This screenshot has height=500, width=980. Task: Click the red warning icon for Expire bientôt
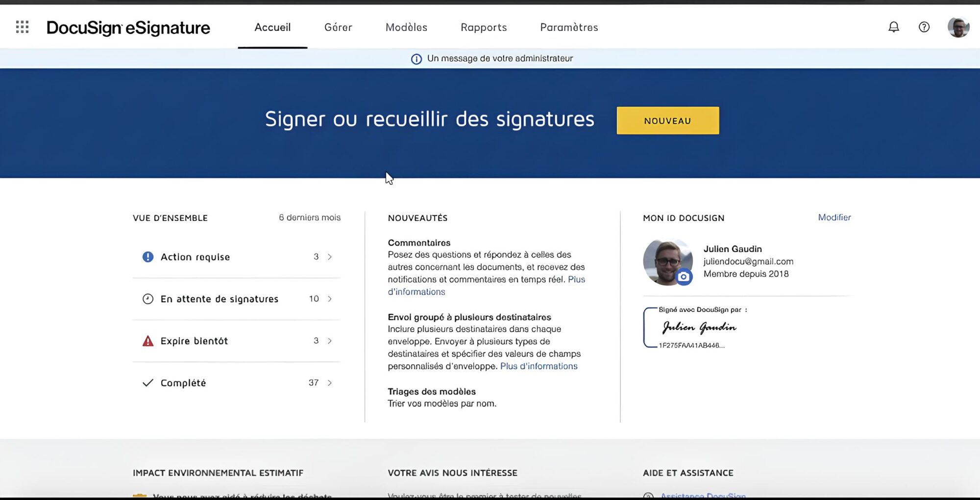tap(147, 341)
